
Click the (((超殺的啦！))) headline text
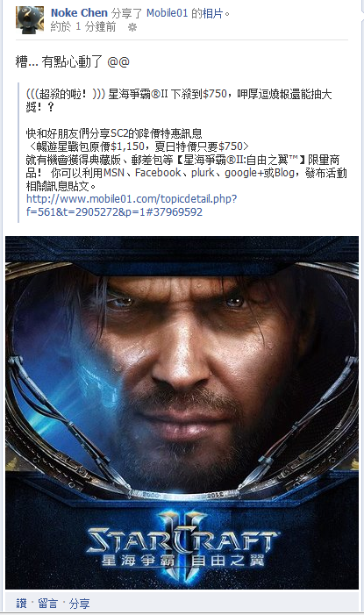[66, 94]
